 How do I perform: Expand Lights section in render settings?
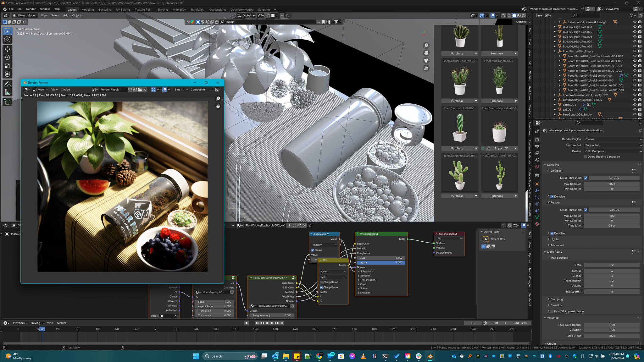(554, 239)
